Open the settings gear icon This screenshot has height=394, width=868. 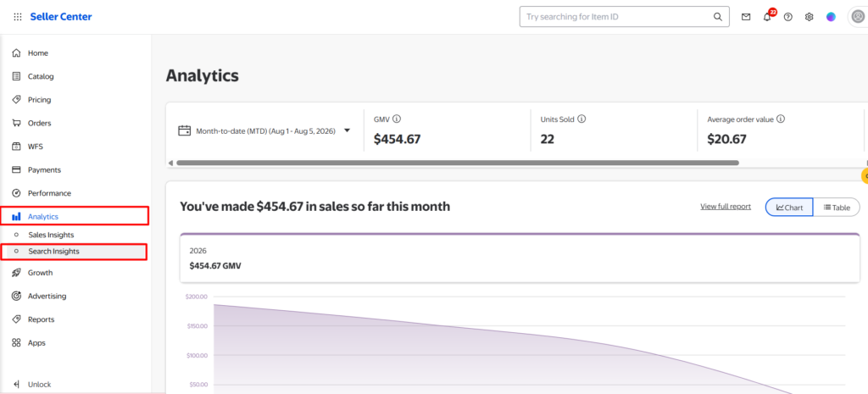[809, 17]
